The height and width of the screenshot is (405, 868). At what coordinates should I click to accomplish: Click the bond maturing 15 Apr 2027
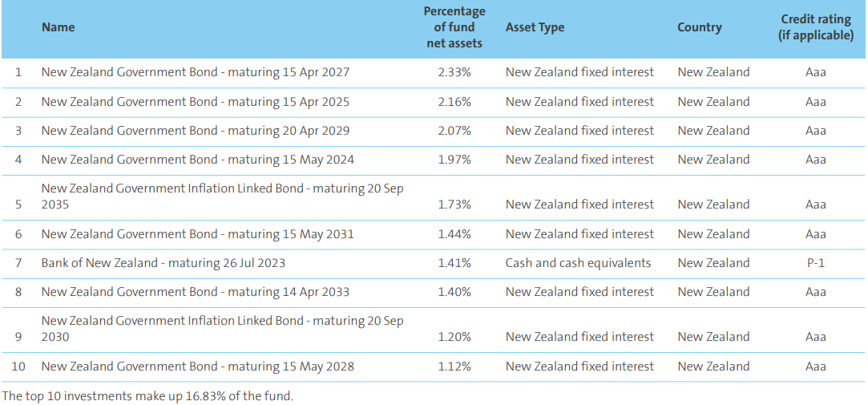(x=196, y=72)
